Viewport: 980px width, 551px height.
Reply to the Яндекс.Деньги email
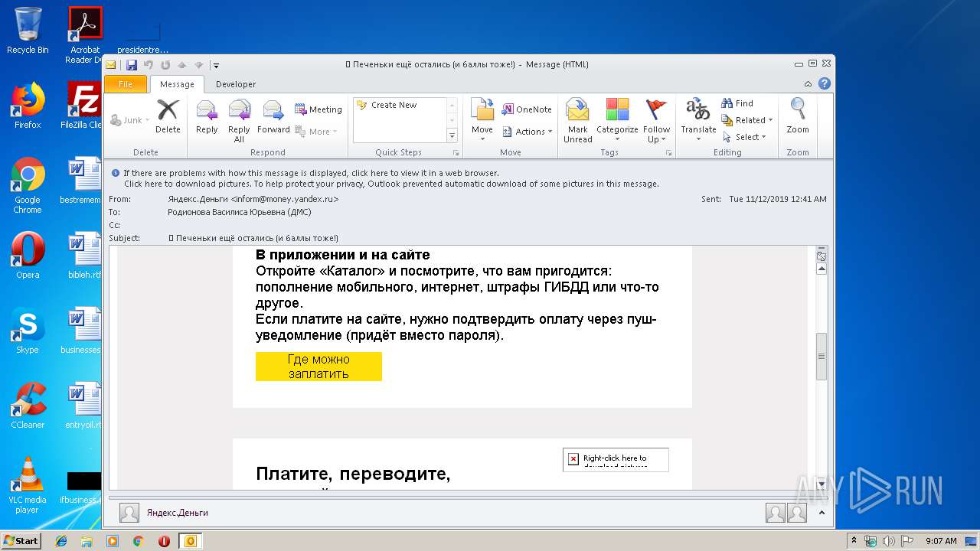[207, 116]
